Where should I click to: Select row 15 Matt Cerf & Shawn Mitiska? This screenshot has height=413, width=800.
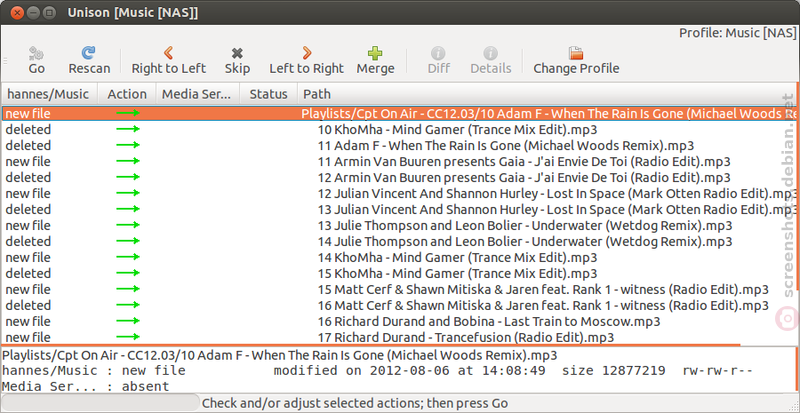click(397, 289)
